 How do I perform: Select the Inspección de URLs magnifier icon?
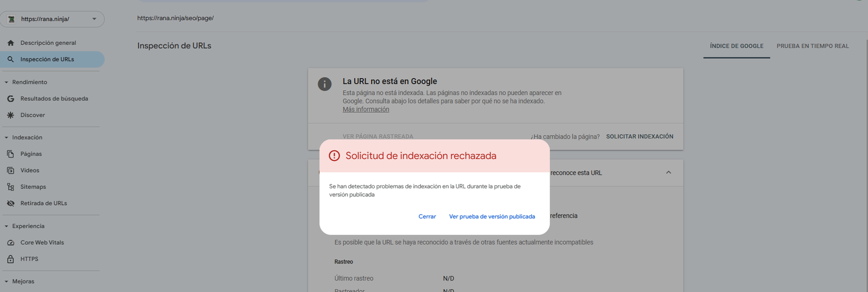(x=10, y=59)
